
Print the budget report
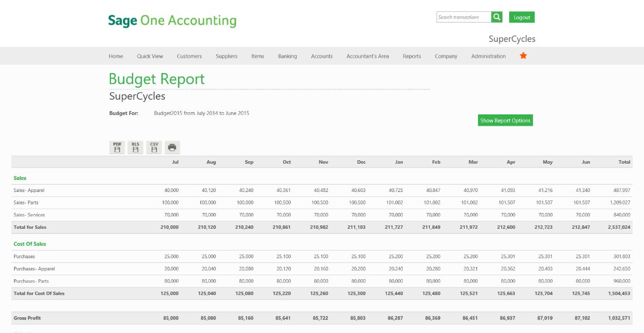coord(173,147)
